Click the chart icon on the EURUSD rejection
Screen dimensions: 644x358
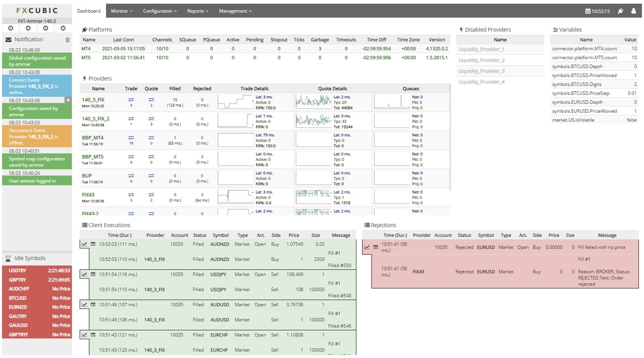coord(367,247)
